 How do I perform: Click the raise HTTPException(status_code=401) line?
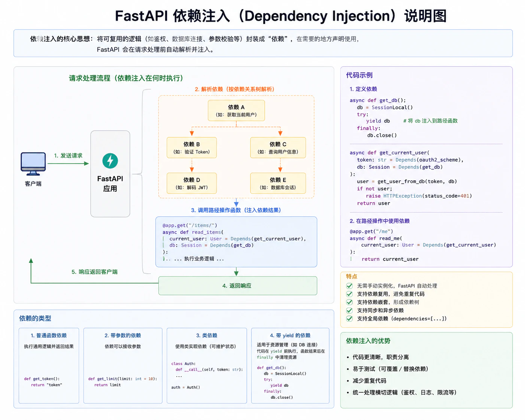419,196
